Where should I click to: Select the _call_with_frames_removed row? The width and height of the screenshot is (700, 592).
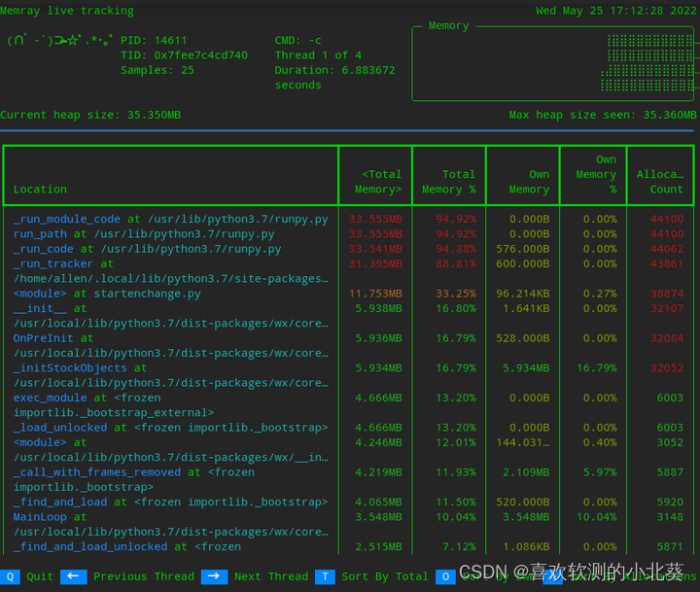tap(348, 479)
